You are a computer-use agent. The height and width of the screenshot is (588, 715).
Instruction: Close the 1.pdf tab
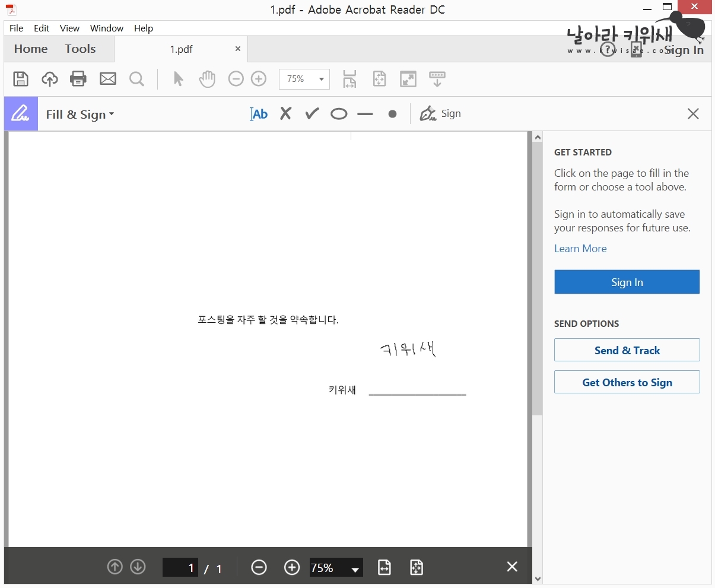click(x=238, y=49)
